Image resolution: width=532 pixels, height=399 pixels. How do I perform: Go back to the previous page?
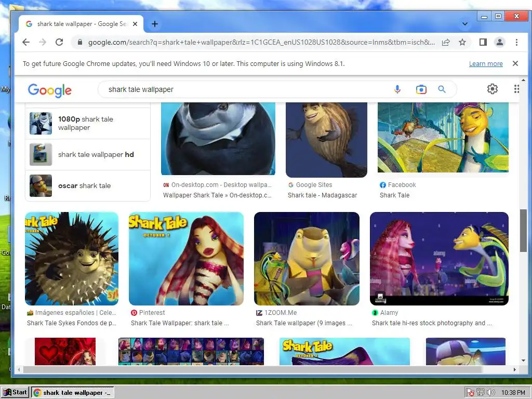26,42
